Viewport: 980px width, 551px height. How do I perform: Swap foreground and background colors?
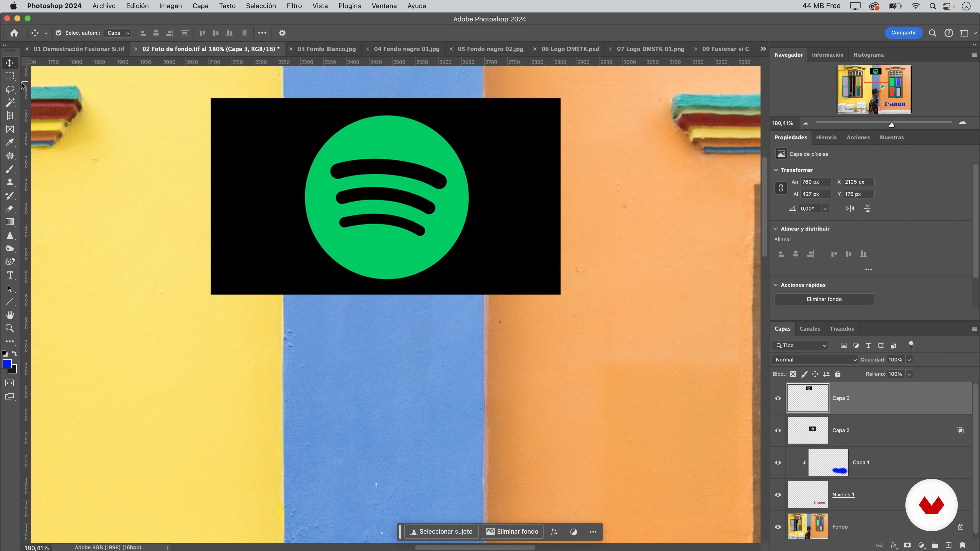coord(15,353)
